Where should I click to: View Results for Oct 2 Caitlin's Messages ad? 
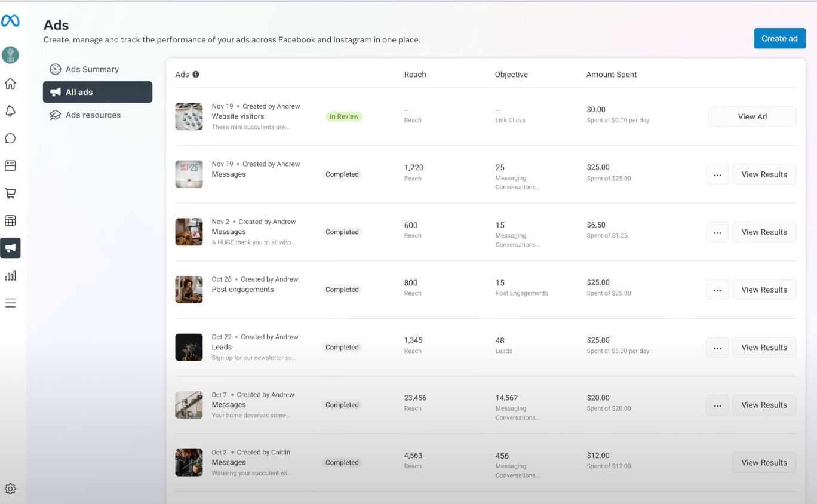coord(764,463)
